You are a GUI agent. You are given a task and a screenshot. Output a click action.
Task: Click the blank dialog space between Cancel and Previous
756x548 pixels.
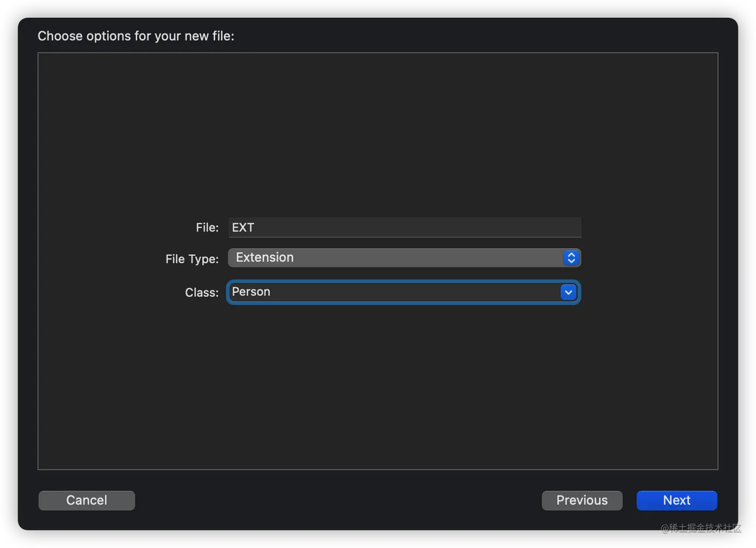(x=338, y=500)
